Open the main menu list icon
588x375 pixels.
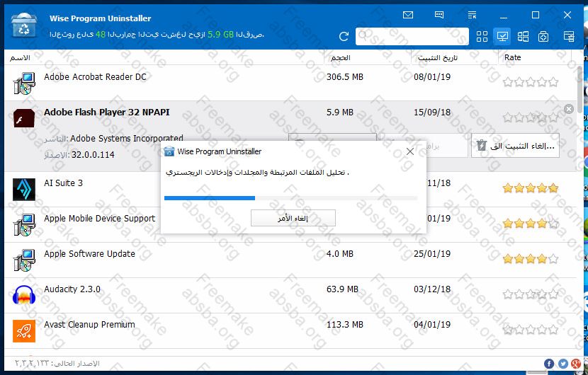(472, 15)
